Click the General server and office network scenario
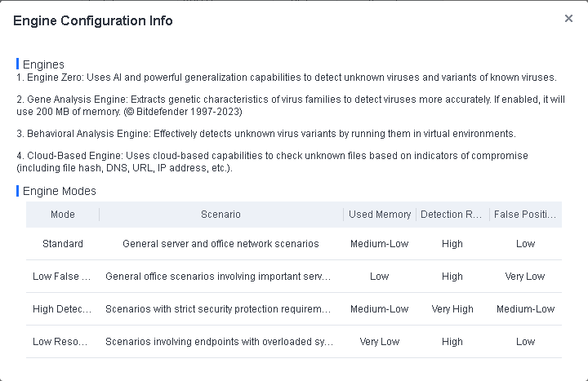This screenshot has height=381, width=588. (220, 244)
